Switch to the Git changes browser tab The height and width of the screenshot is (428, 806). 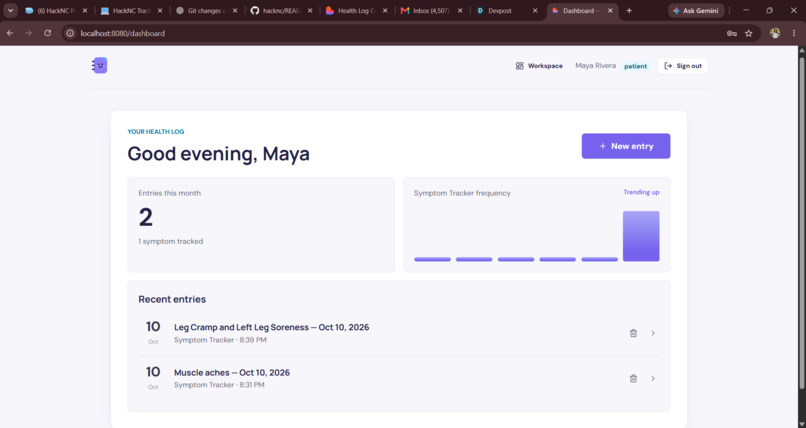206,10
